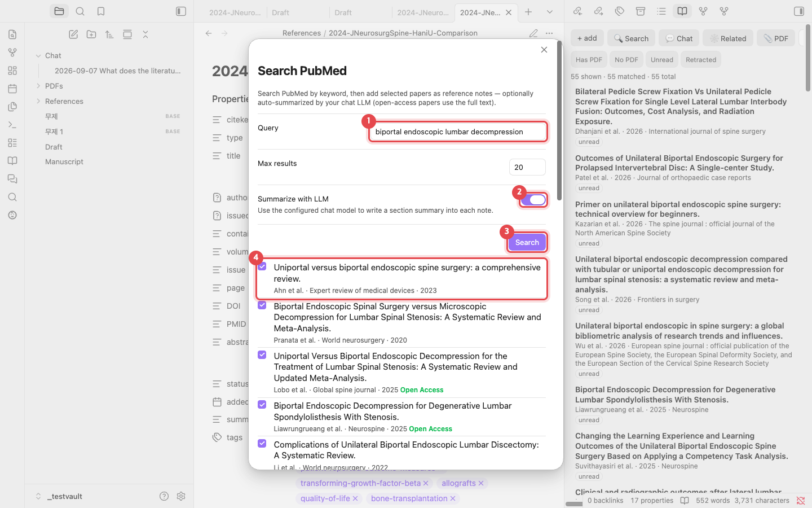Click the archive box icon in right sidebar
812x508 pixels.
[640, 11]
